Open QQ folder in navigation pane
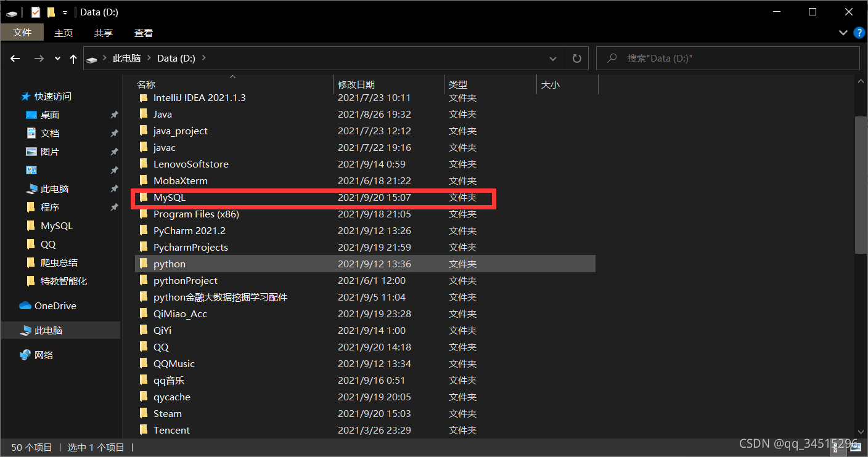This screenshot has height=457, width=868. coord(47,245)
